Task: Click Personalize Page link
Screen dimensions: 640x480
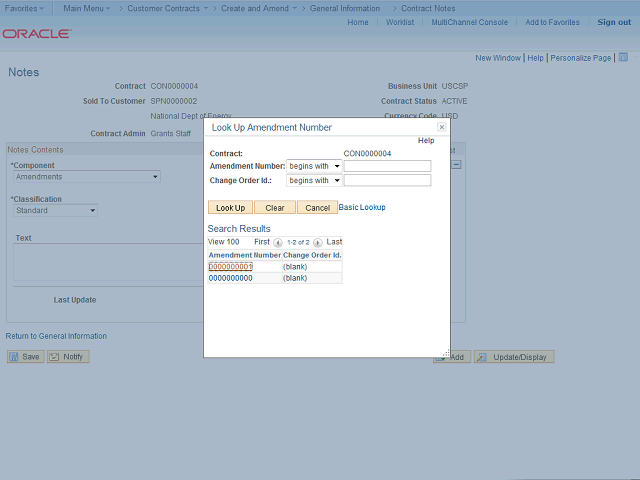Action: [580, 58]
